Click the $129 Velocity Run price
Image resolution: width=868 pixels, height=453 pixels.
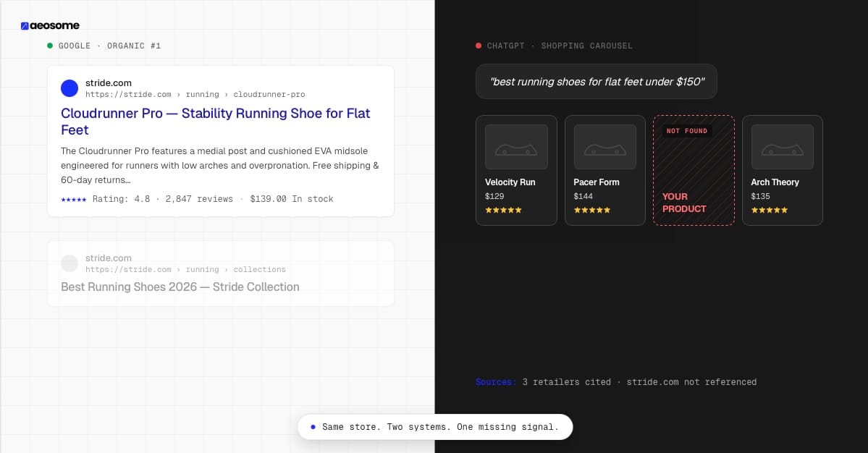pos(494,196)
